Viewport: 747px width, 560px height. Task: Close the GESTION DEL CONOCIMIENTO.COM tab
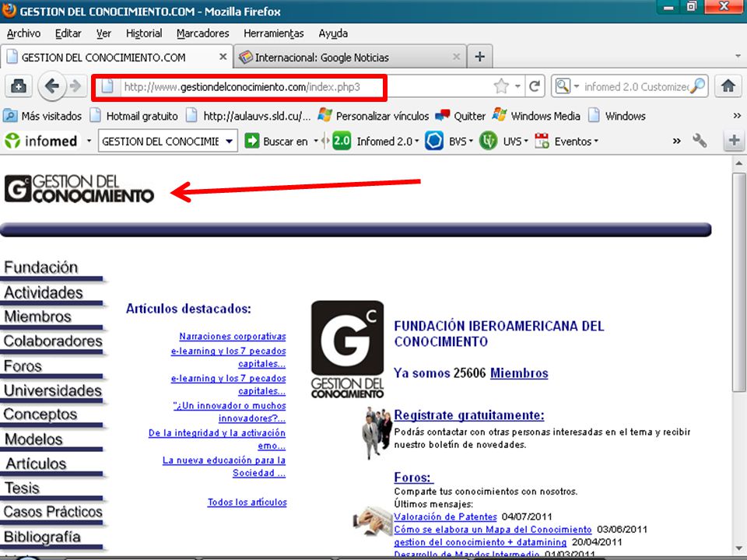tap(223, 57)
